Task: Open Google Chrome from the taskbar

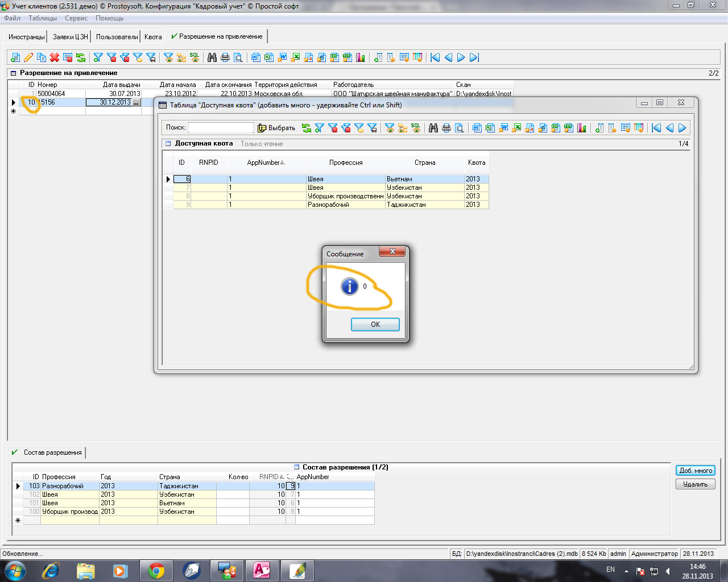Action: click(156, 570)
